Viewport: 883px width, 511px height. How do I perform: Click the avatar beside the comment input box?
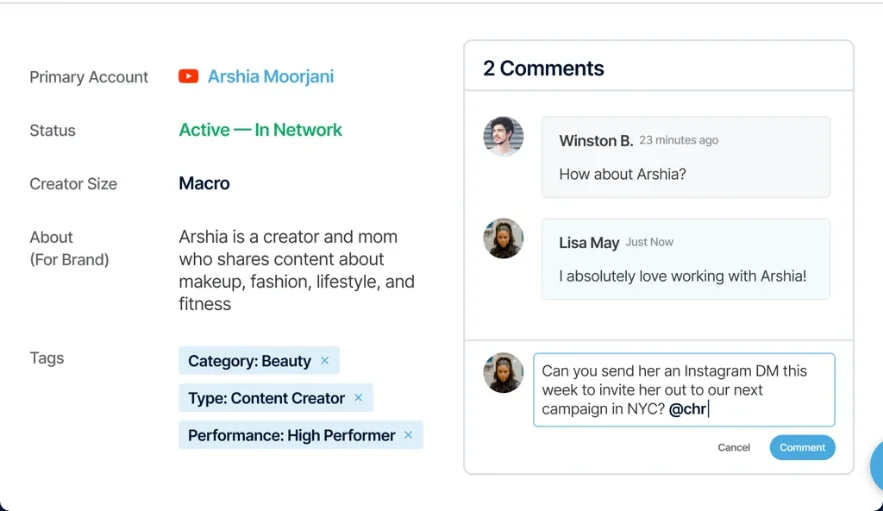(x=503, y=372)
